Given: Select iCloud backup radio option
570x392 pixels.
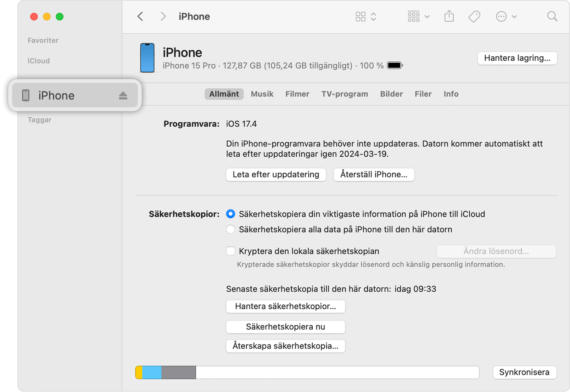Looking at the screenshot, I should [230, 214].
